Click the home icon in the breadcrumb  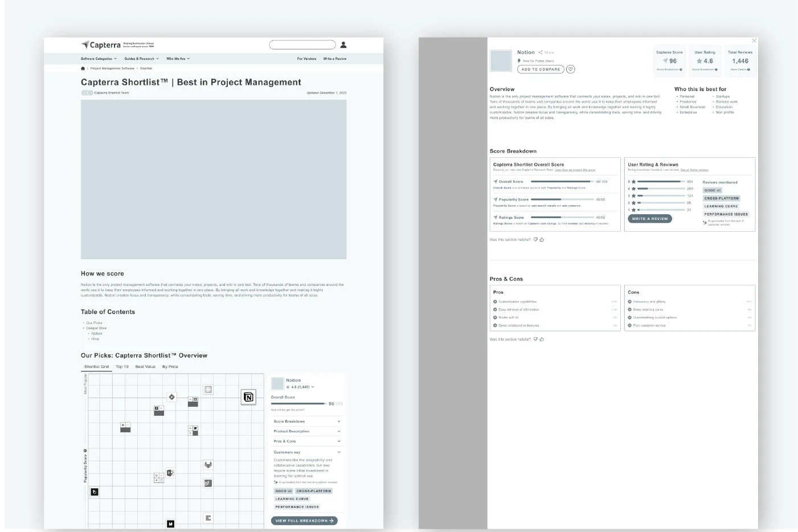[x=83, y=68]
